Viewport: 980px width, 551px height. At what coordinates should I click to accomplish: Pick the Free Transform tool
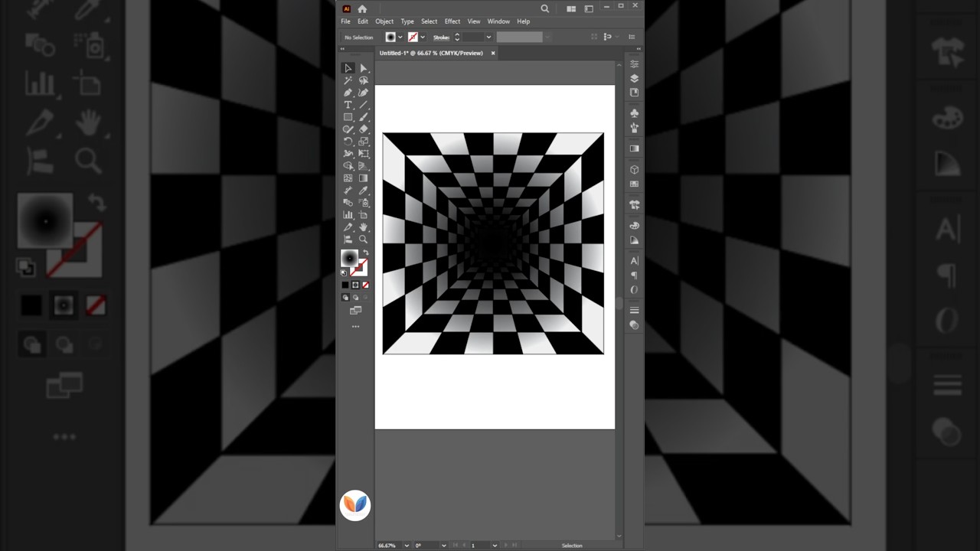pyautogui.click(x=364, y=154)
